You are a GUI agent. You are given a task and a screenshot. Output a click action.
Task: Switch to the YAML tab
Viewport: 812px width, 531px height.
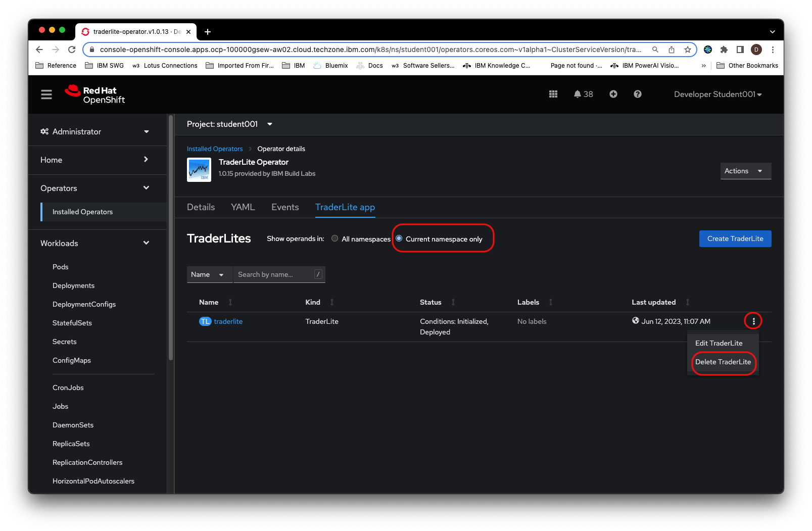click(x=243, y=207)
